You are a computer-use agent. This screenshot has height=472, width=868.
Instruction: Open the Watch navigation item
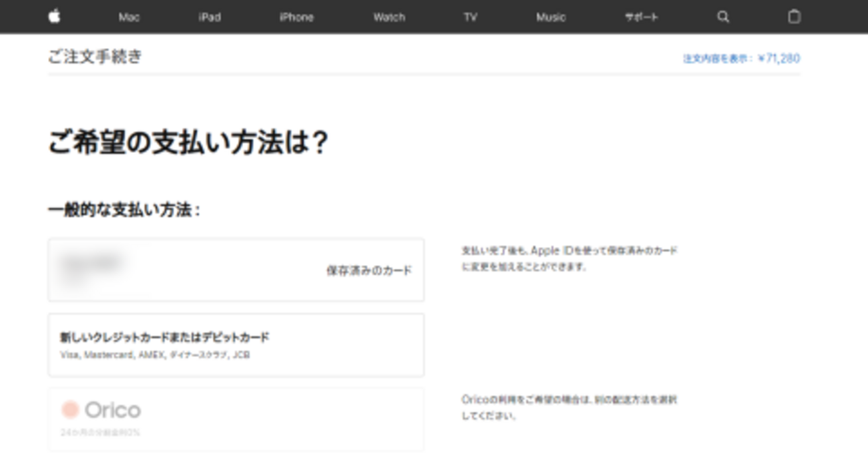389,17
